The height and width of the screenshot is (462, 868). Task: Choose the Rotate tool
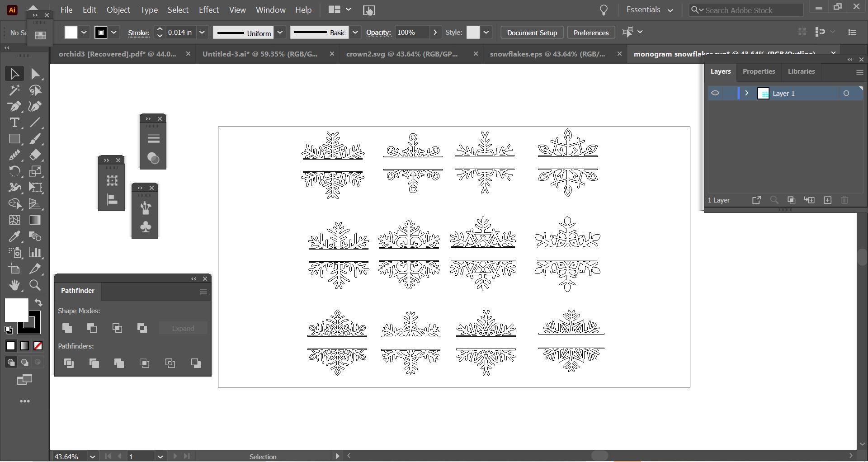(x=14, y=171)
